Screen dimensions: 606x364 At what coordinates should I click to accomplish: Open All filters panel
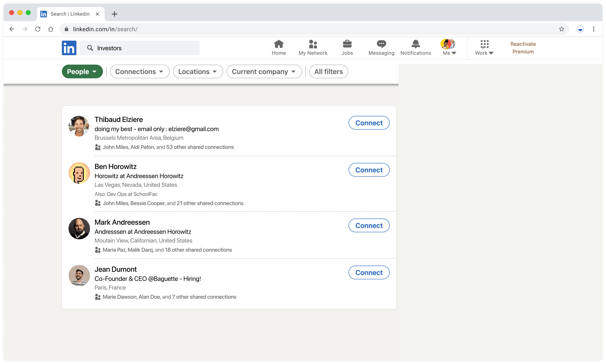(x=328, y=72)
